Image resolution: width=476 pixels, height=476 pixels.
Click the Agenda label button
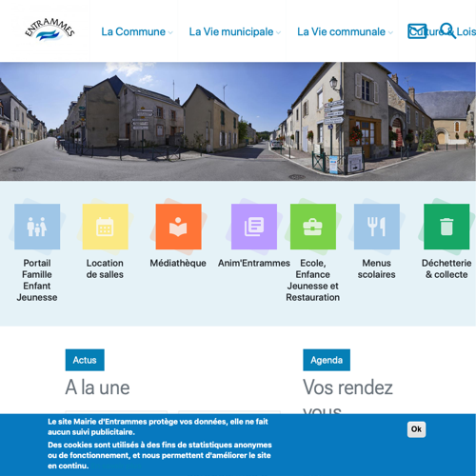[x=327, y=360]
